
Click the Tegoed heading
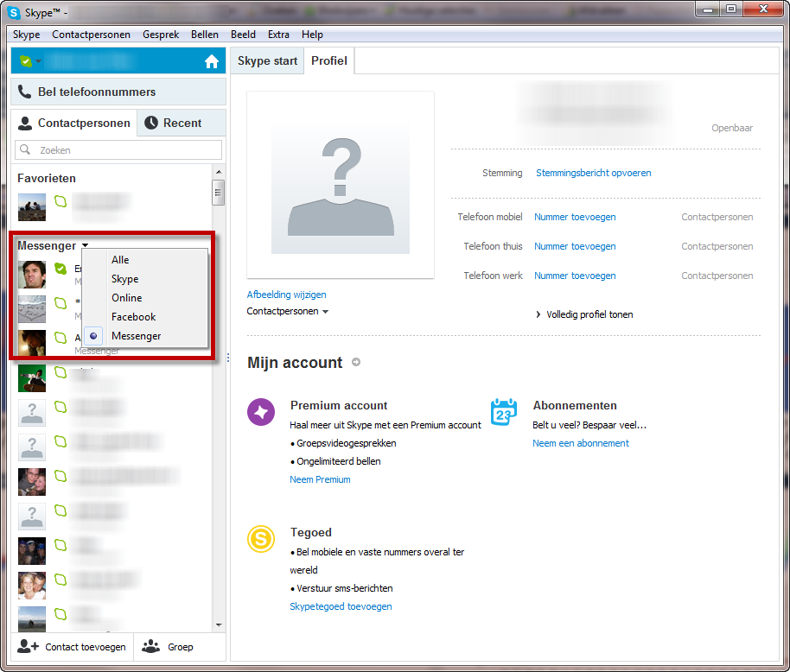(311, 533)
